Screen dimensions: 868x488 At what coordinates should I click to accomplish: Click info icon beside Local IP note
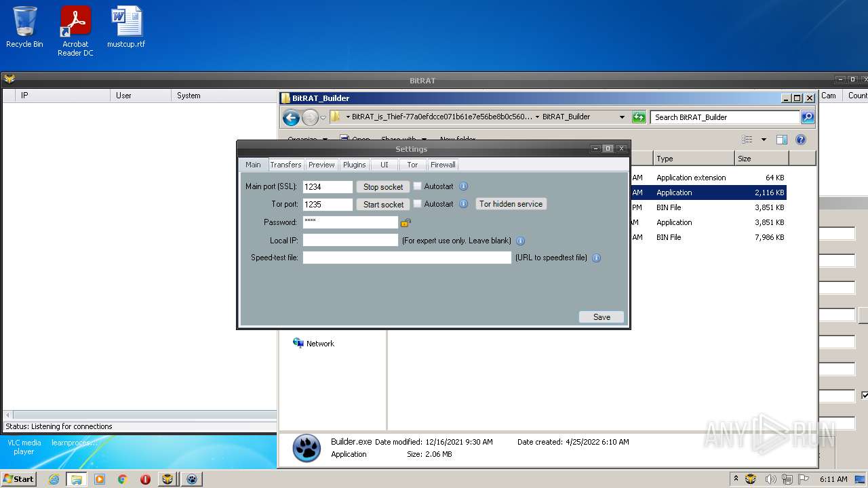tap(520, 241)
